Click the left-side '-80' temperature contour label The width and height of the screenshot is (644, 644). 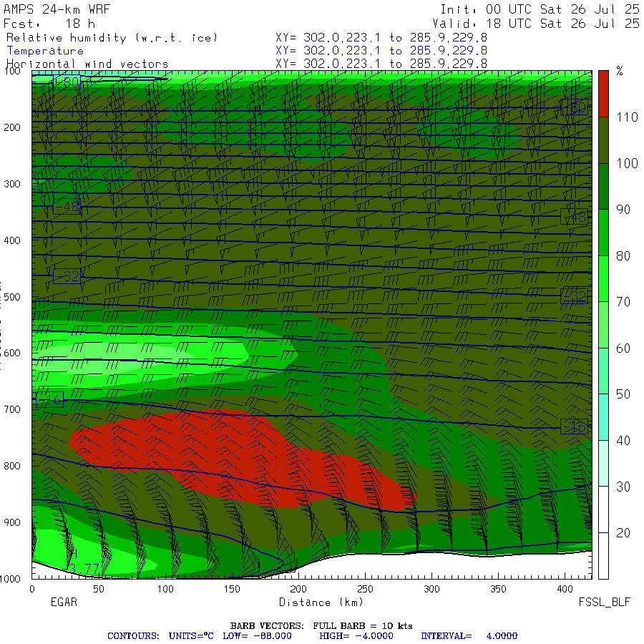67,82
